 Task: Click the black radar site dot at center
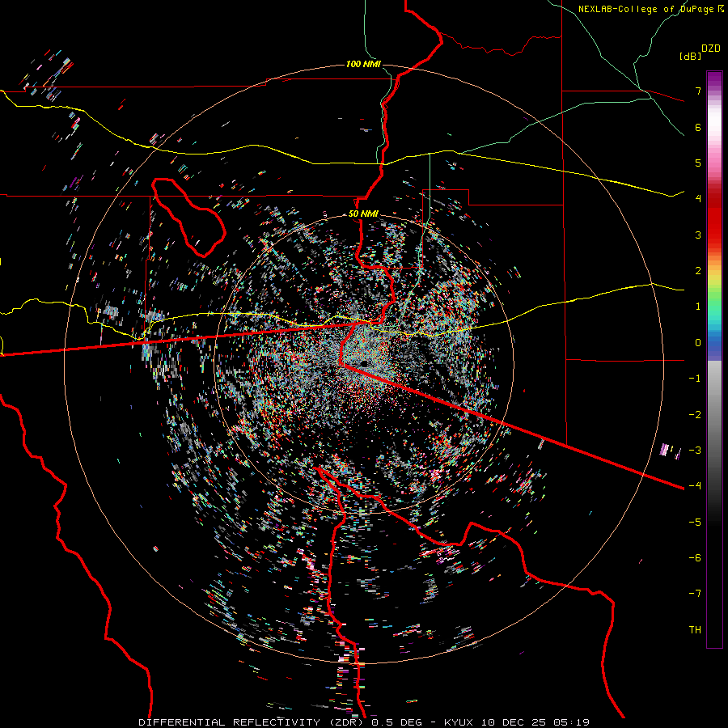[x=364, y=363]
